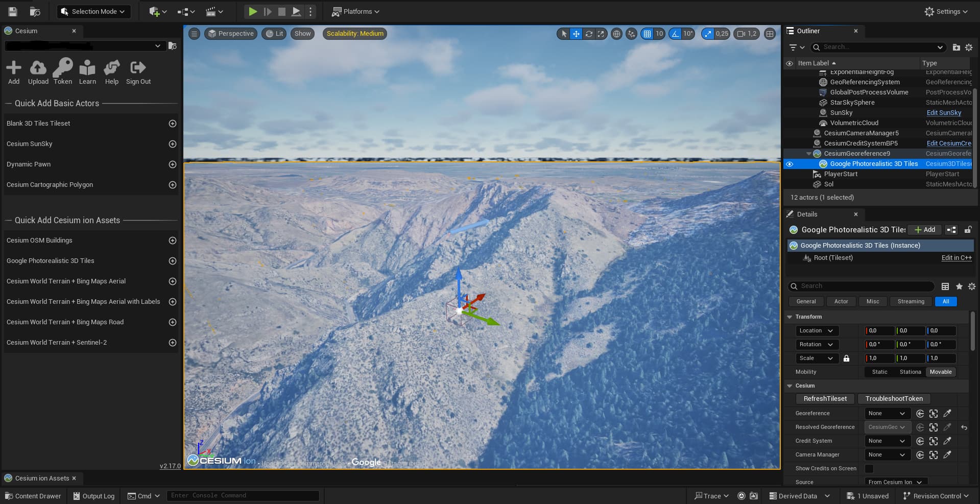
Task: Click the RefreshTileset button
Action: [825, 399]
